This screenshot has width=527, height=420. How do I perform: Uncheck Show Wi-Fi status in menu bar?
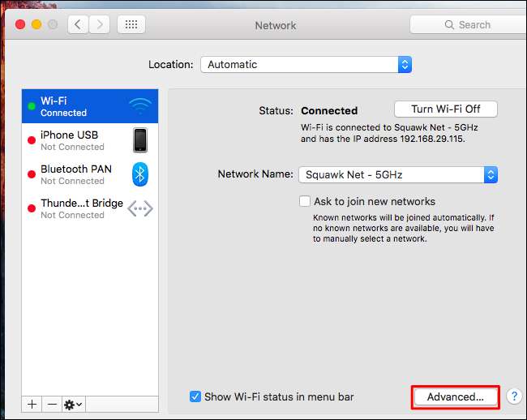pos(195,396)
